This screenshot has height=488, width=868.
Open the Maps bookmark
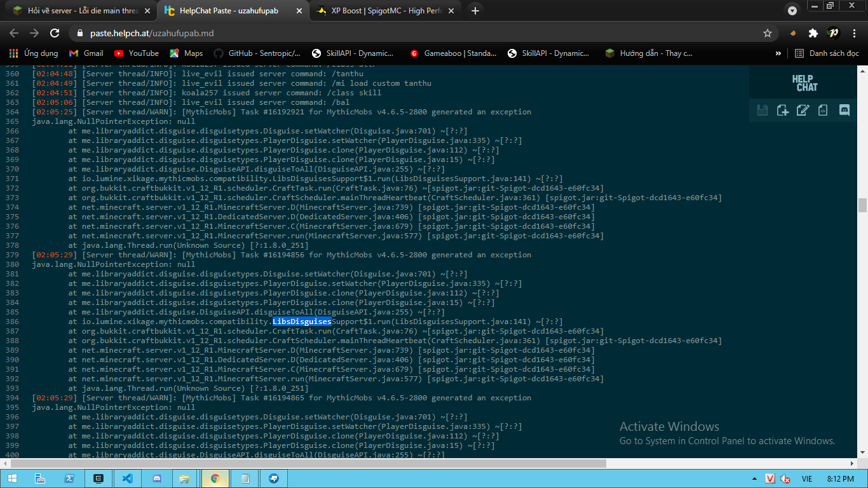(x=186, y=53)
